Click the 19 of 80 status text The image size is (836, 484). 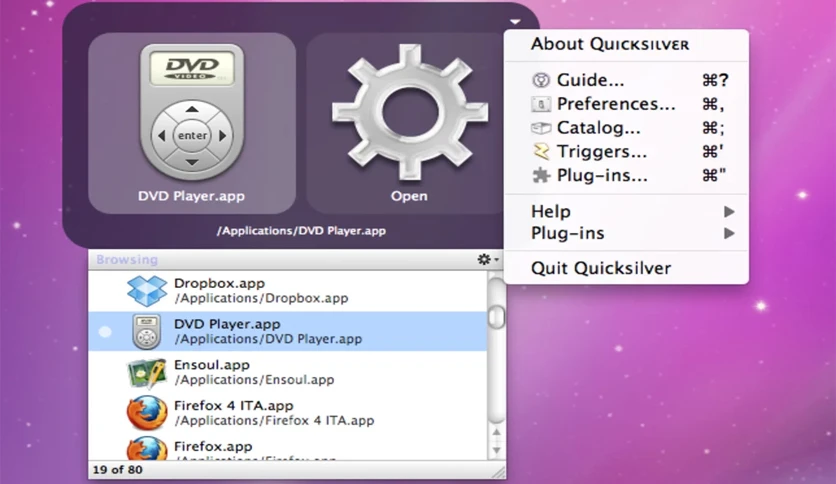tap(118, 470)
